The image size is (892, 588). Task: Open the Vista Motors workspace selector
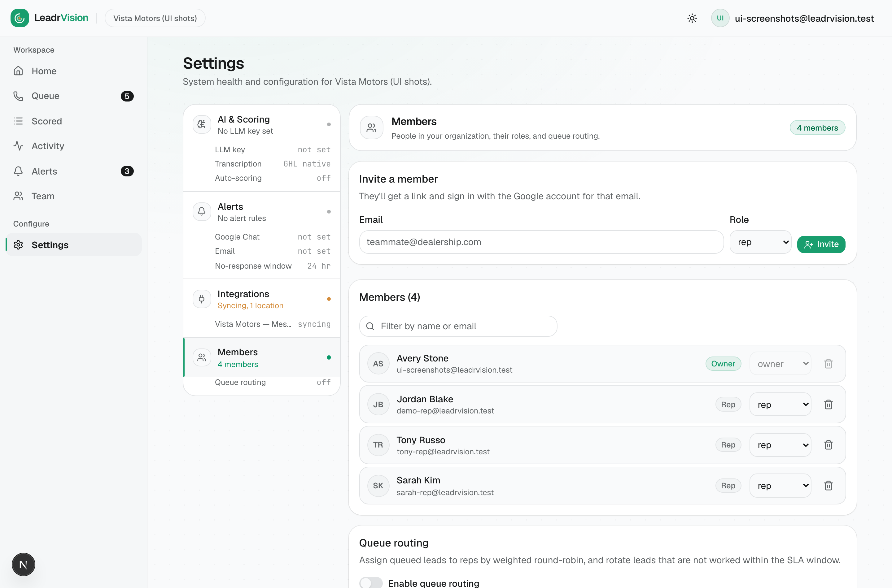155,18
